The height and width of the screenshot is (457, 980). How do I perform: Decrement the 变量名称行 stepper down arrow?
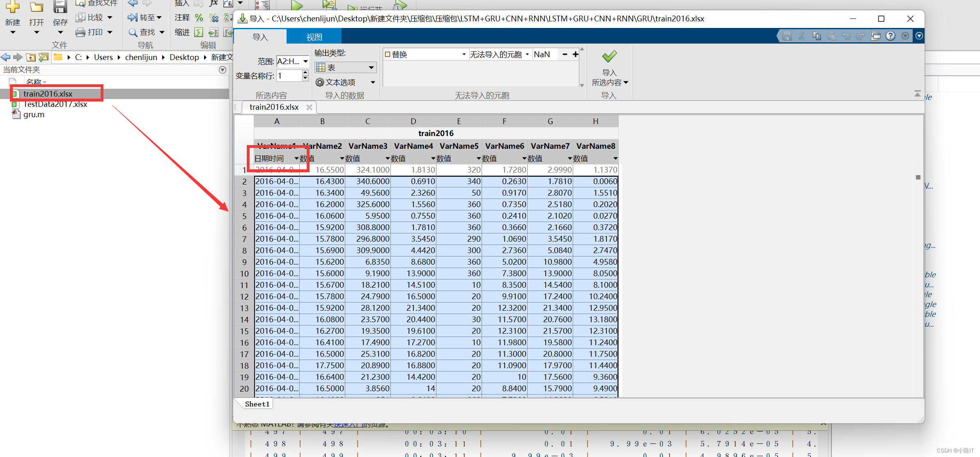coord(305,78)
